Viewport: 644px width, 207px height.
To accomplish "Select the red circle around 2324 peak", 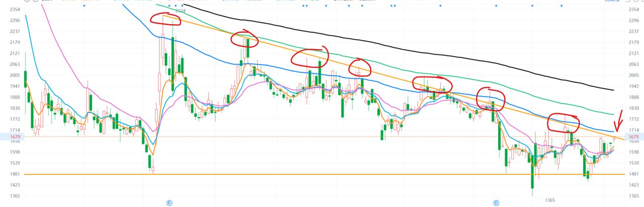I will (165, 19).
